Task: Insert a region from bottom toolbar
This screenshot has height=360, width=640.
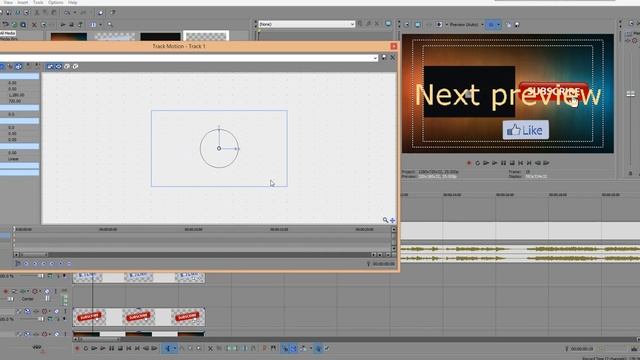Action: tap(273, 349)
